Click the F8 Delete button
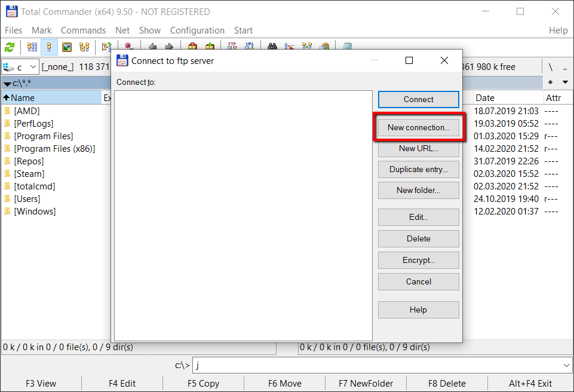Screen dimensions: 574x392 (447, 384)
